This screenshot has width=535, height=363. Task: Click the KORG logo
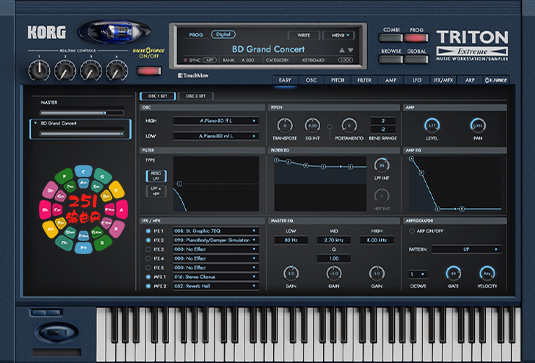point(47,32)
